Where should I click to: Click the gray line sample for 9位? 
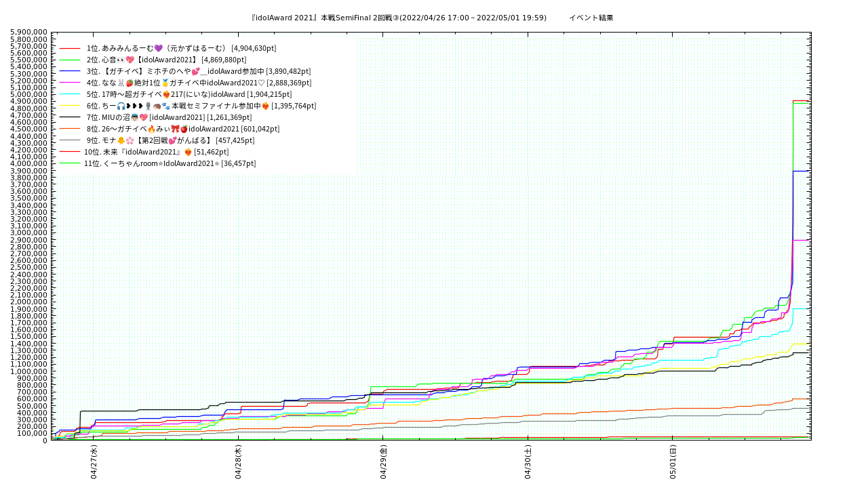(x=69, y=140)
